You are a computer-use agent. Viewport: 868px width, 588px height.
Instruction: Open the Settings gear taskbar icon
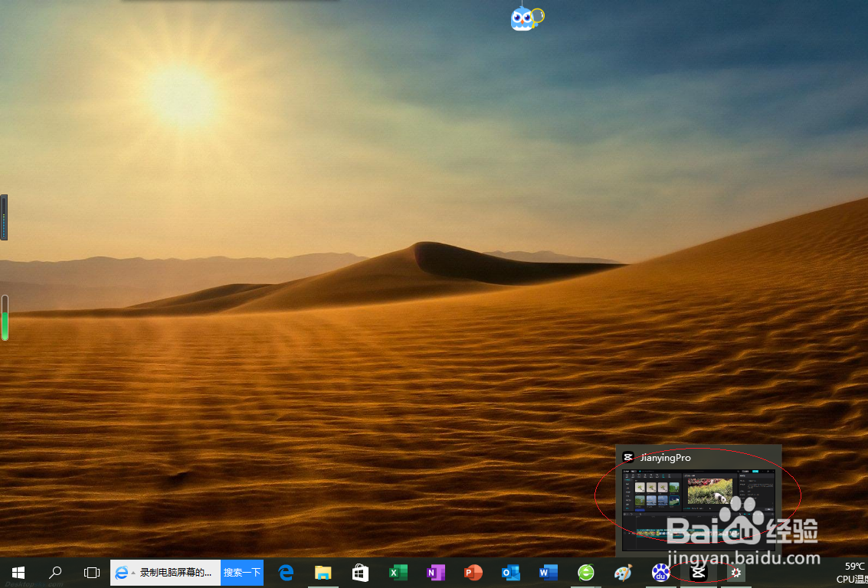click(x=735, y=573)
